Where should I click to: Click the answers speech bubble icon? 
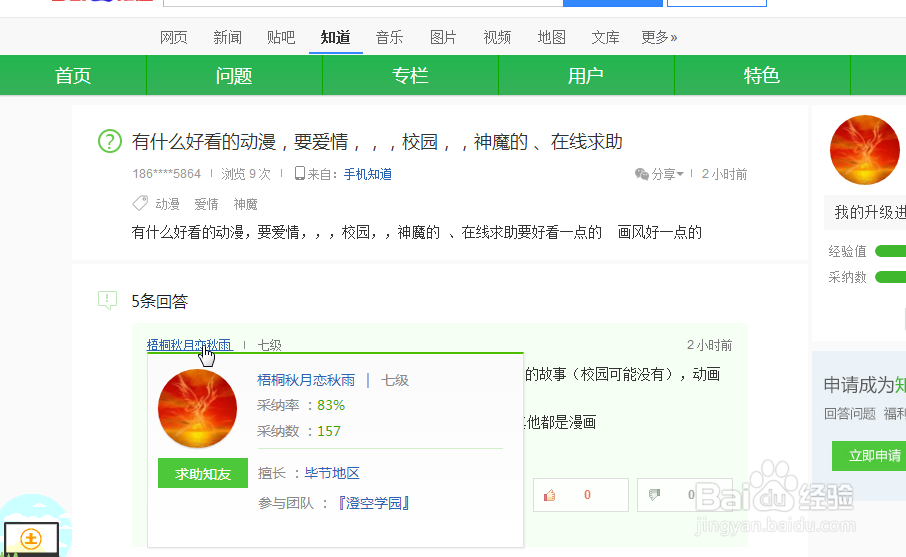[x=107, y=300]
